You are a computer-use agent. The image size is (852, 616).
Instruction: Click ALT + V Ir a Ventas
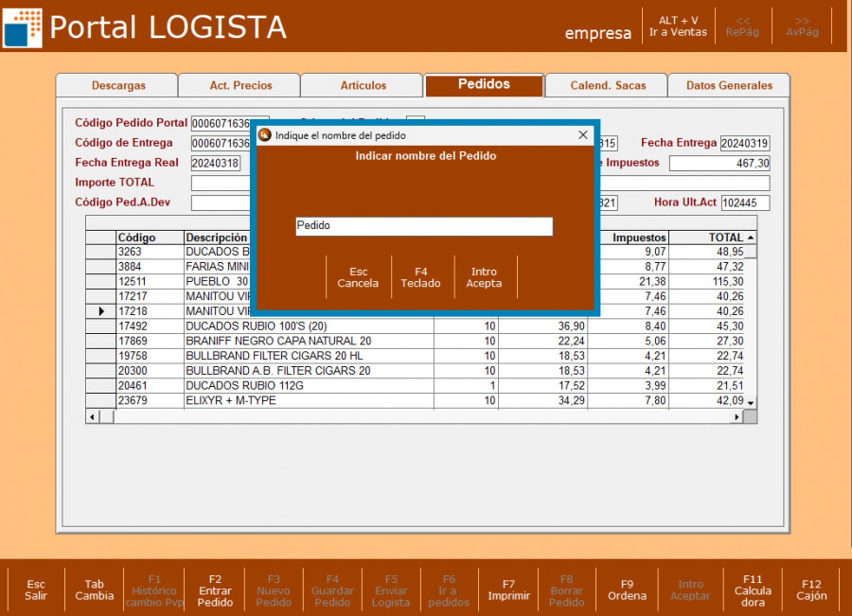click(678, 26)
